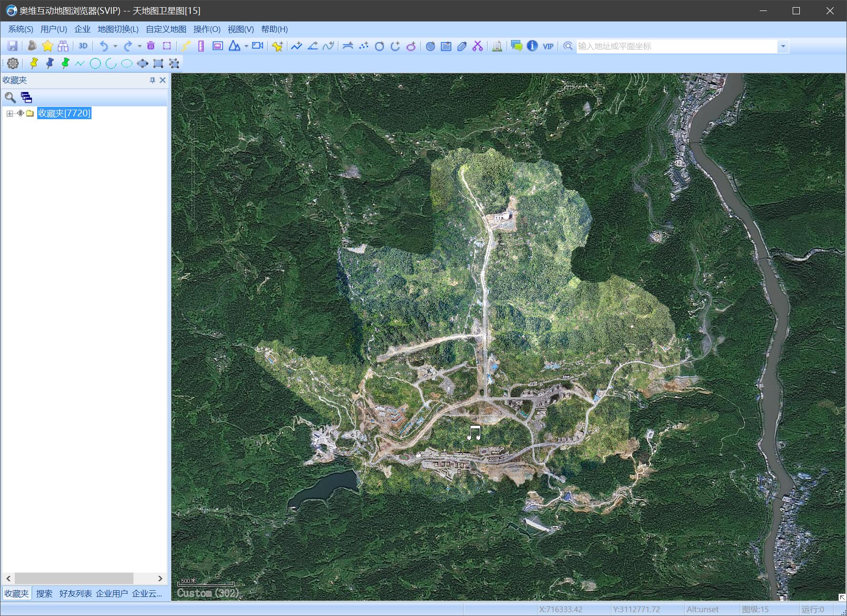Click the triangle shapes tool icon
This screenshot has height=616, width=847.
tap(234, 46)
